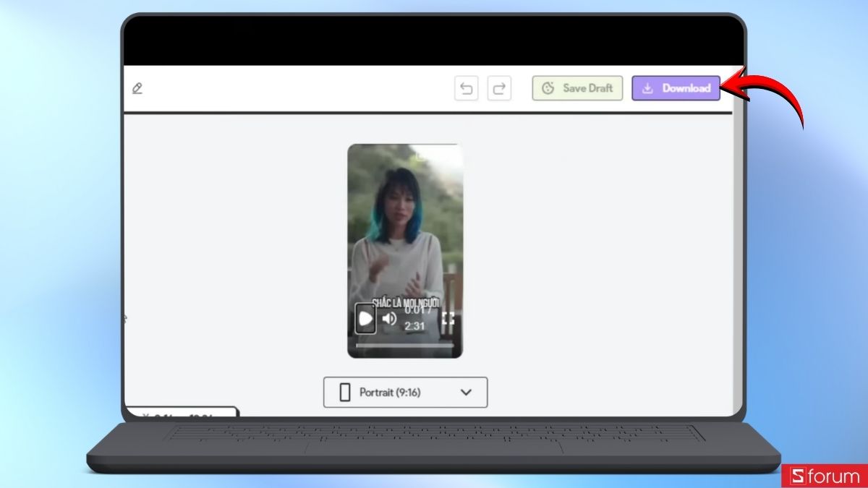Click the download arrow icon inside Download button

click(649, 88)
